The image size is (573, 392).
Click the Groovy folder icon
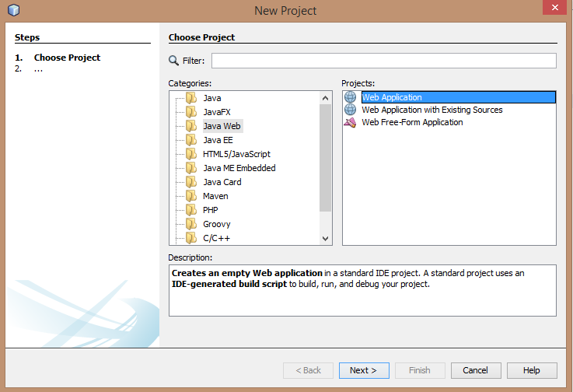coord(191,224)
